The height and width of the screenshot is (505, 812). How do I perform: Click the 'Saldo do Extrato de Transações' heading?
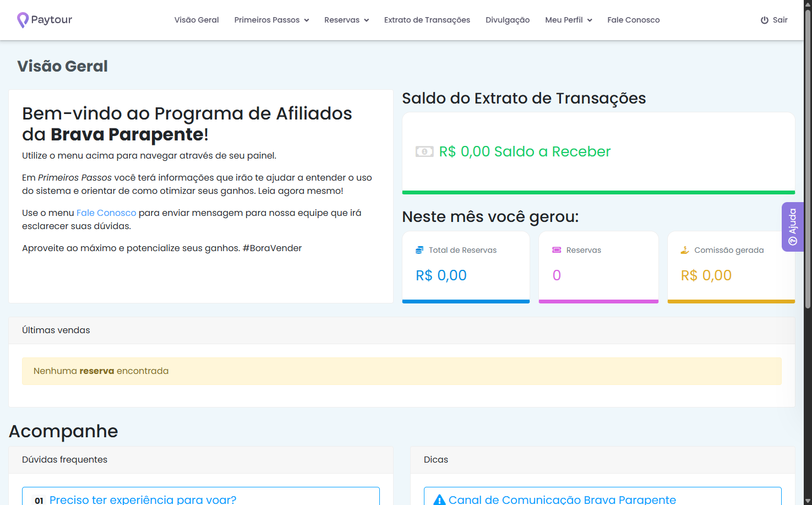[524, 99]
